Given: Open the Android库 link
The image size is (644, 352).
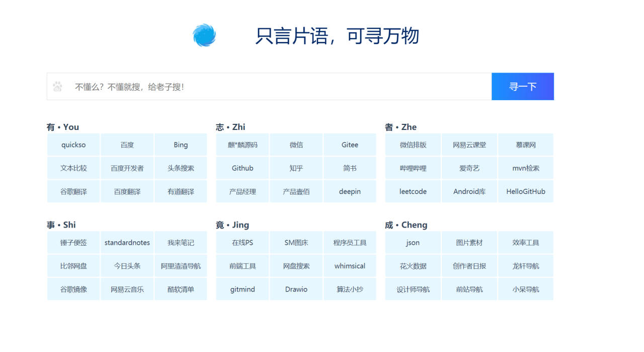Looking at the screenshot, I should click(x=469, y=191).
